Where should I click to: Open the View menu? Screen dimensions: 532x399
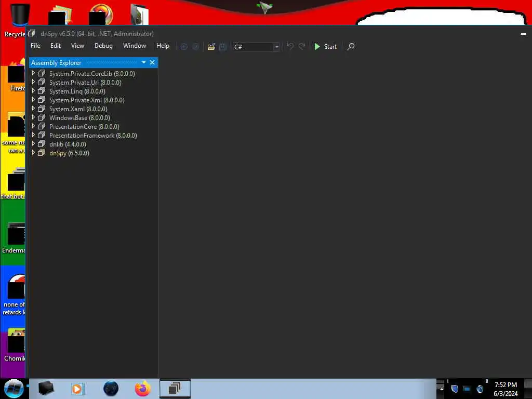[77, 46]
